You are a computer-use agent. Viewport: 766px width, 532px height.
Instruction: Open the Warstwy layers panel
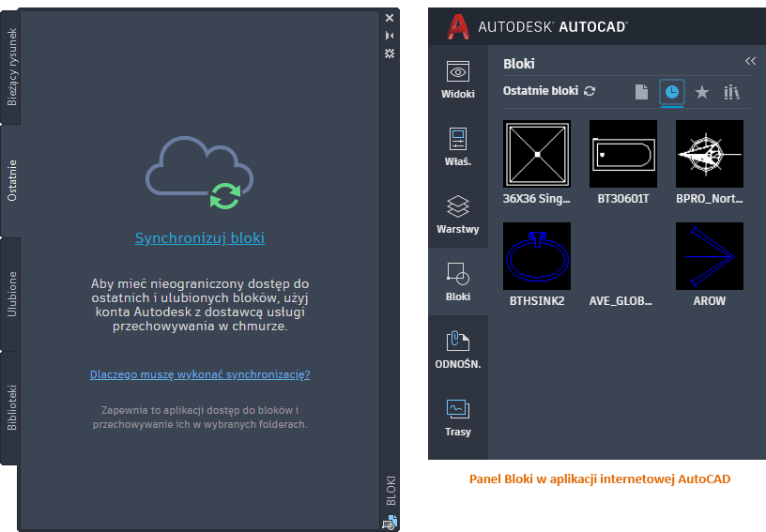point(458,214)
